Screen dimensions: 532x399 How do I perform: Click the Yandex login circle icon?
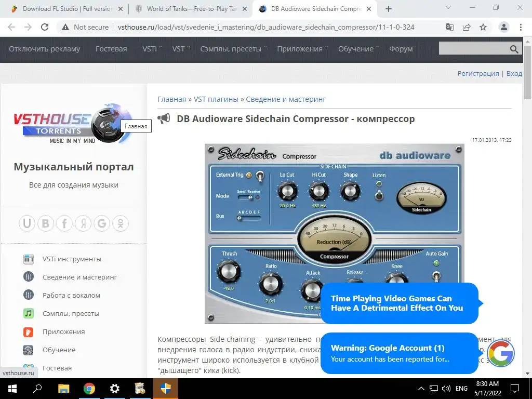[x=83, y=223]
